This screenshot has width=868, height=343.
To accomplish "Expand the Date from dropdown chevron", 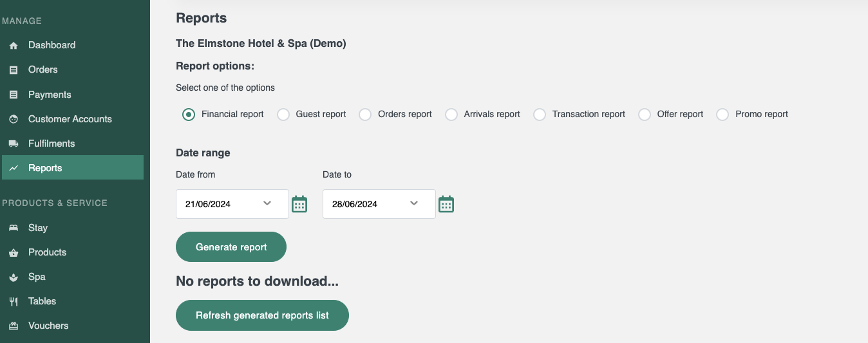I will pos(267,203).
